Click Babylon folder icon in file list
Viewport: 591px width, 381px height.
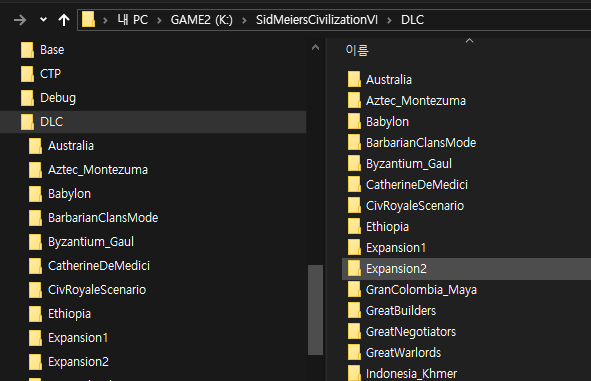pos(354,122)
